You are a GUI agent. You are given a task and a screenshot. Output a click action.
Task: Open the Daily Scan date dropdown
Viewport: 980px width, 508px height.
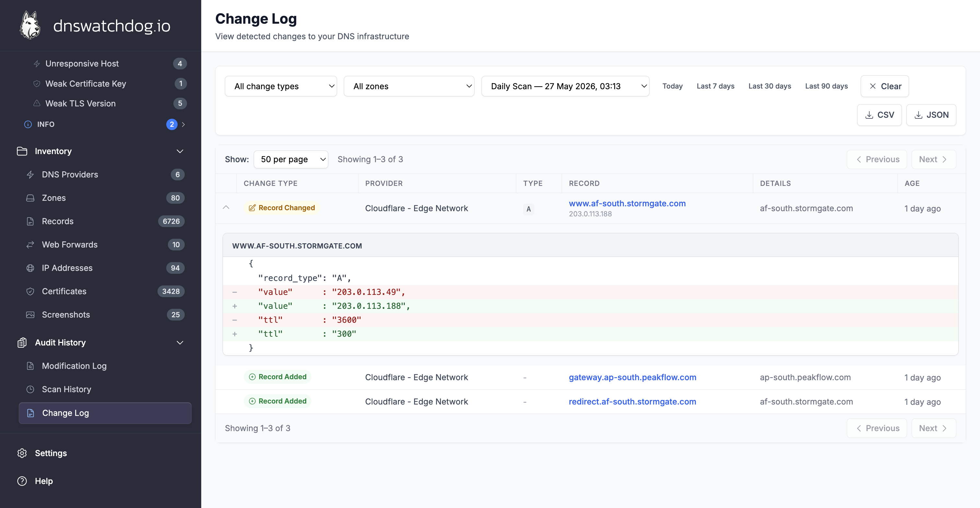[565, 86]
